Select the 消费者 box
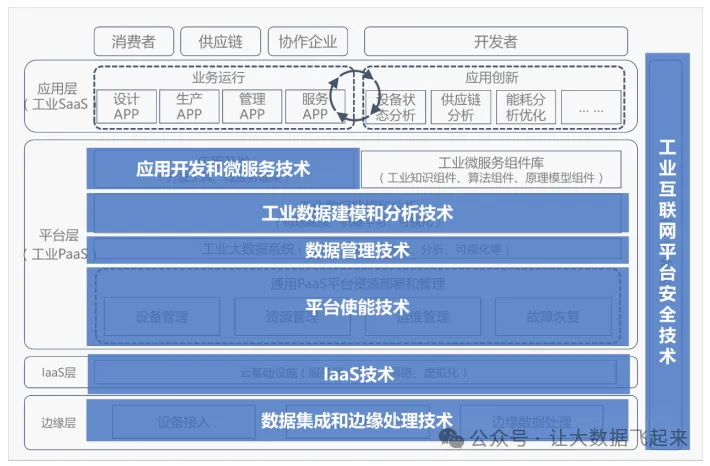Viewport: 710px width, 466px height. coord(134,42)
